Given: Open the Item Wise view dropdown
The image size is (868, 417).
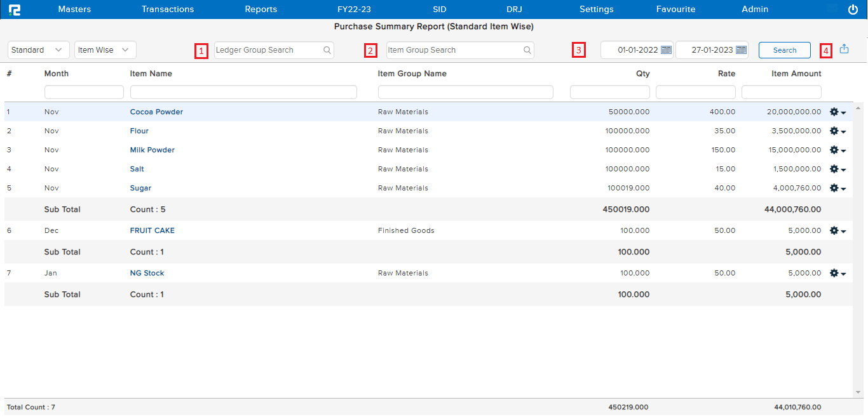Looking at the screenshot, I should pyautogui.click(x=105, y=50).
